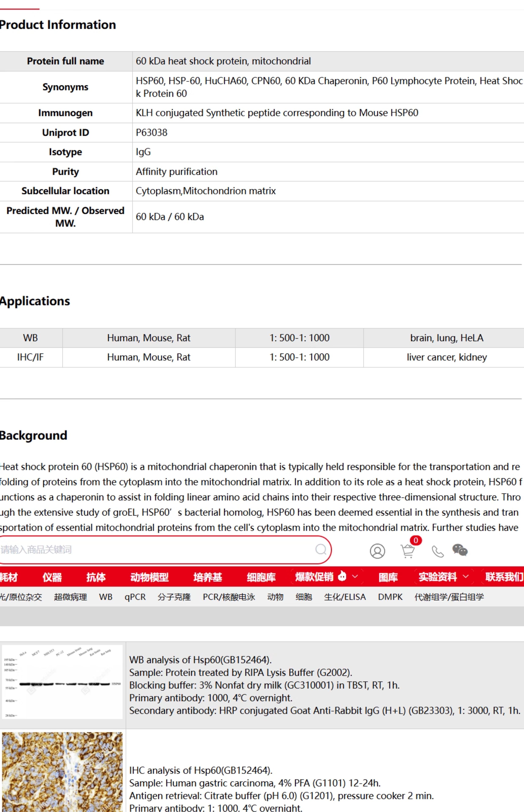The image size is (524, 812).
Task: Open the 分子克隆 sub-navigation link
Action: (x=174, y=597)
